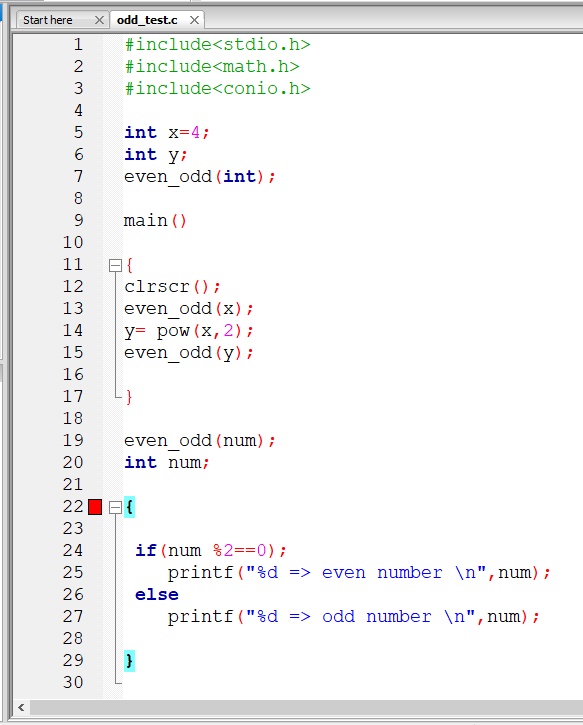Place cursor on the #include<math.h> line
Image resolution: width=583 pixels, height=725 pixels.
212,67
